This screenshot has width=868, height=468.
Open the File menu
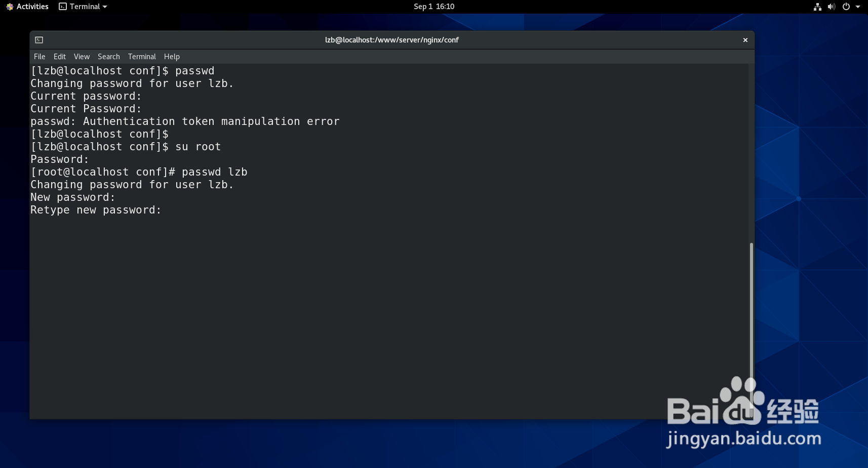[x=40, y=57]
